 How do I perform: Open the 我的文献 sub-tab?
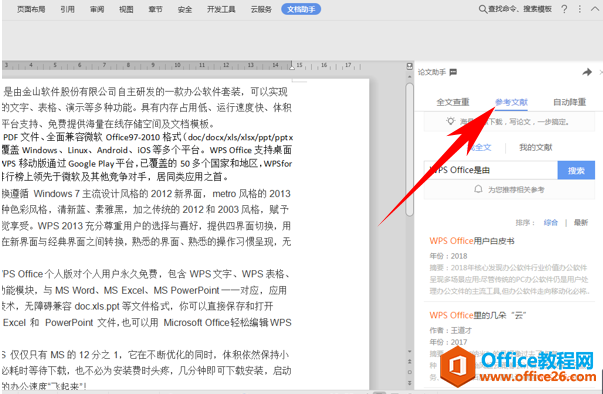(x=536, y=147)
